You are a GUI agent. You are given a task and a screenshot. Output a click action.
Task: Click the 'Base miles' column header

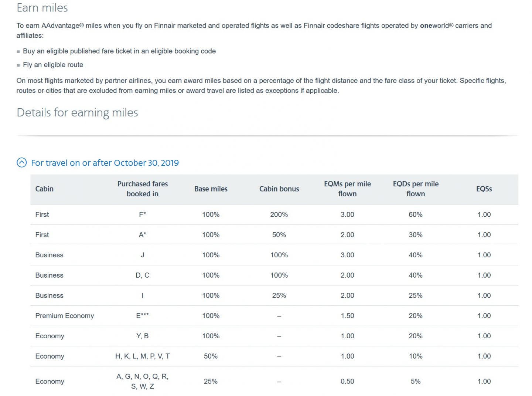(x=211, y=189)
